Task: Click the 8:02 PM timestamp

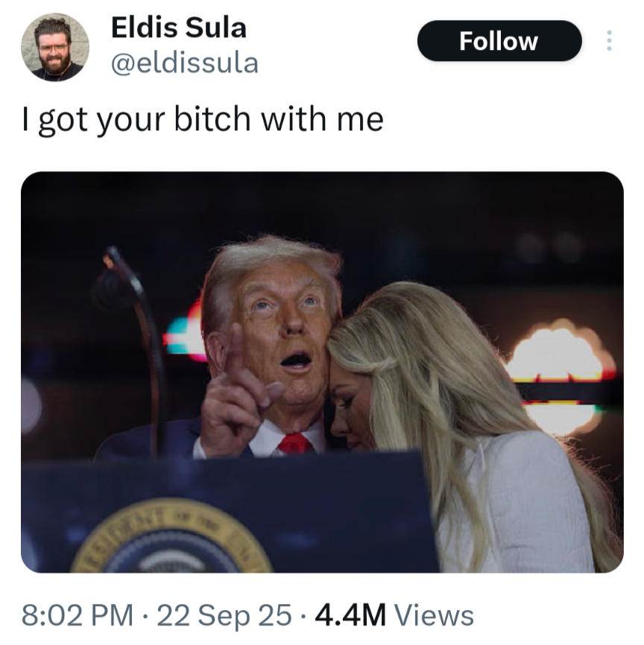Action: 78,615
